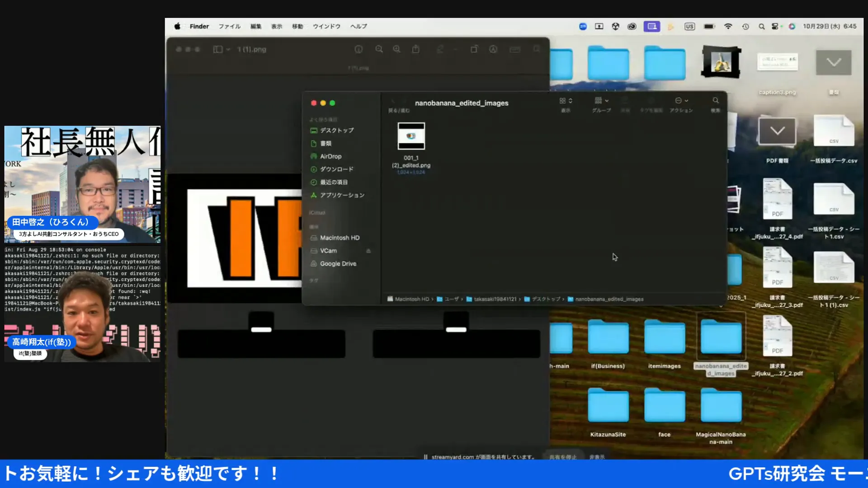The width and height of the screenshot is (868, 488).
Task: Open アプリケーション in the sidebar
Action: click(x=342, y=195)
